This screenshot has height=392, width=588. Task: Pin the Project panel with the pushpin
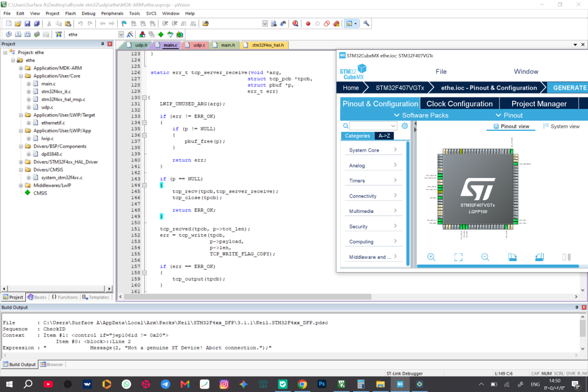point(102,44)
